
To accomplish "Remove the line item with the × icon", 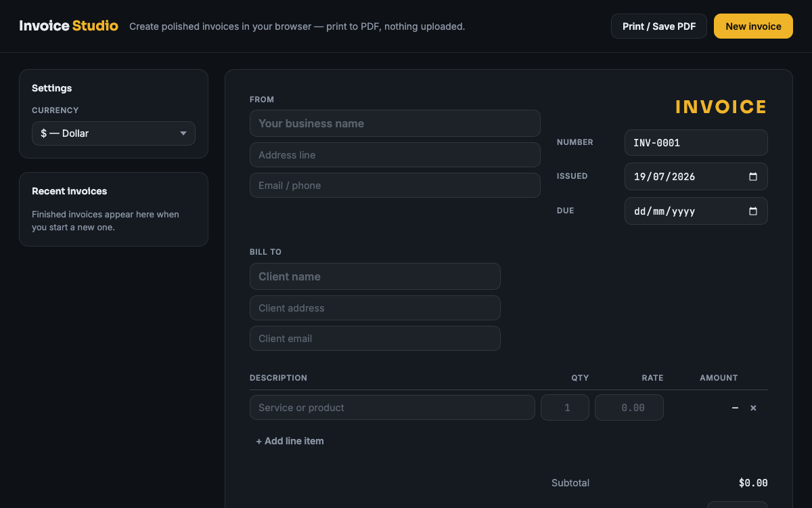I will (753, 408).
